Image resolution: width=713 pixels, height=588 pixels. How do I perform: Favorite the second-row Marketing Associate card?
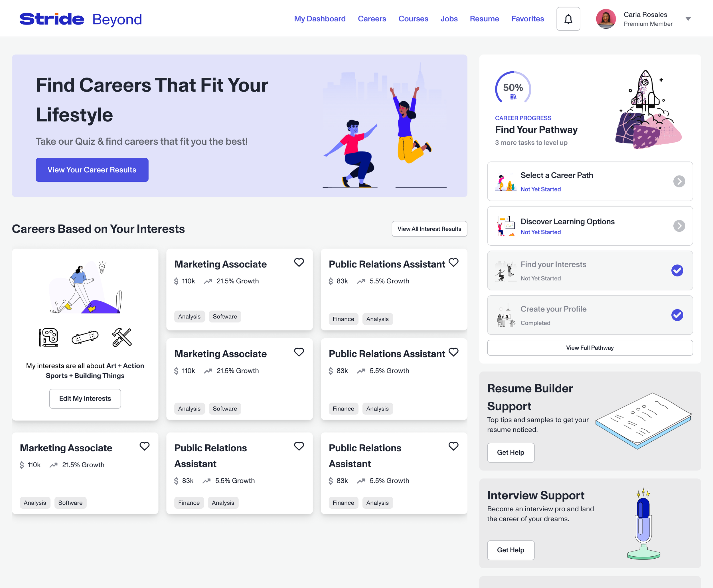point(299,352)
